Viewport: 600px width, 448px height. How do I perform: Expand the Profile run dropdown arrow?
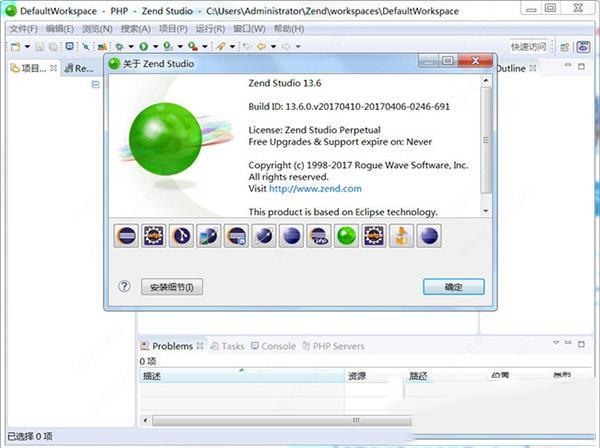[x=180, y=47]
